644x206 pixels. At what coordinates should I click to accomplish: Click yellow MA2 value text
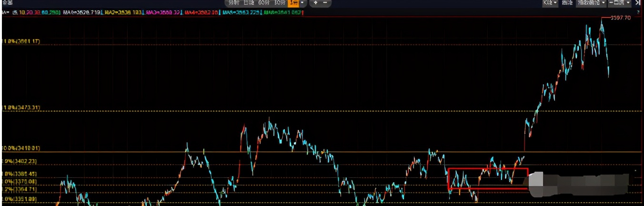tap(122, 12)
